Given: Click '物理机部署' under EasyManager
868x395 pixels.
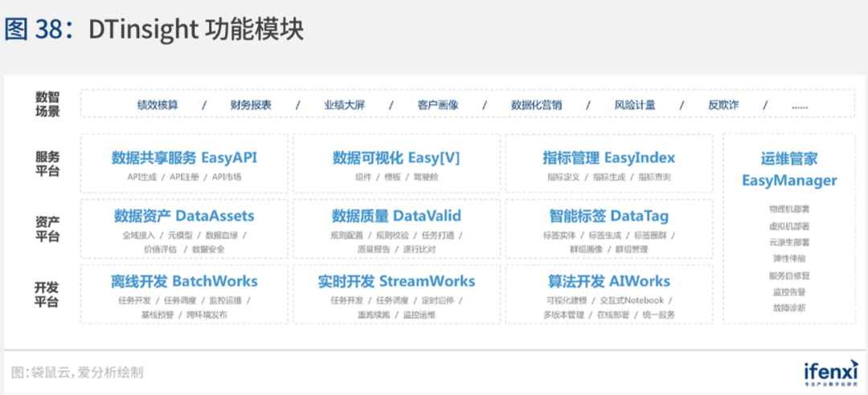Looking at the screenshot, I should (x=789, y=210).
